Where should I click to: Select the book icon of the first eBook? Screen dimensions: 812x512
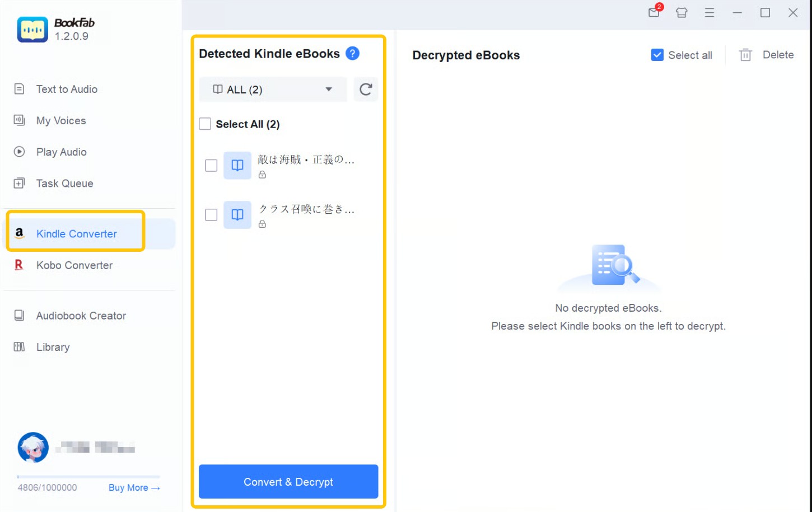[x=237, y=166]
